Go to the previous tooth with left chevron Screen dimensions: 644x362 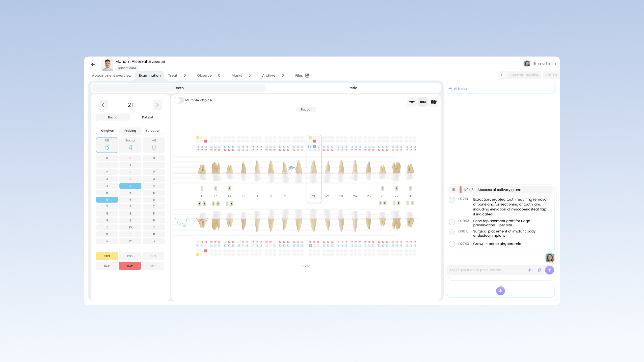(x=103, y=105)
